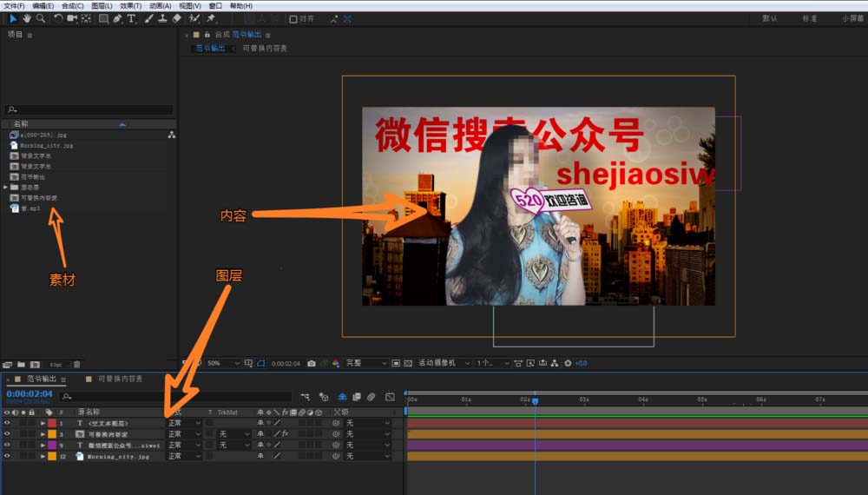Click the graph editor icon in timeline
868x495 pixels.
(391, 397)
